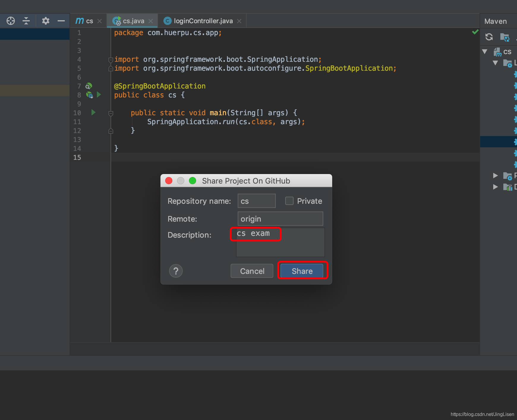Click the Spring gutter icon on line 8

tap(89, 95)
